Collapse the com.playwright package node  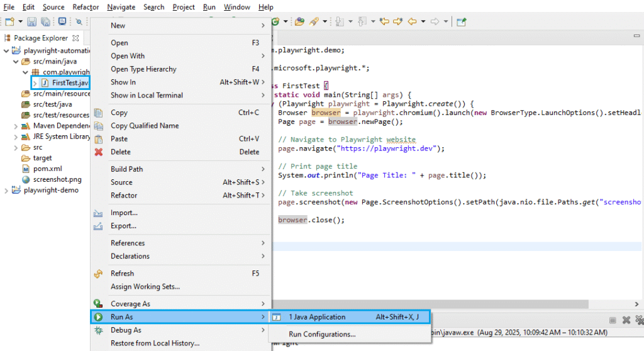tap(25, 72)
